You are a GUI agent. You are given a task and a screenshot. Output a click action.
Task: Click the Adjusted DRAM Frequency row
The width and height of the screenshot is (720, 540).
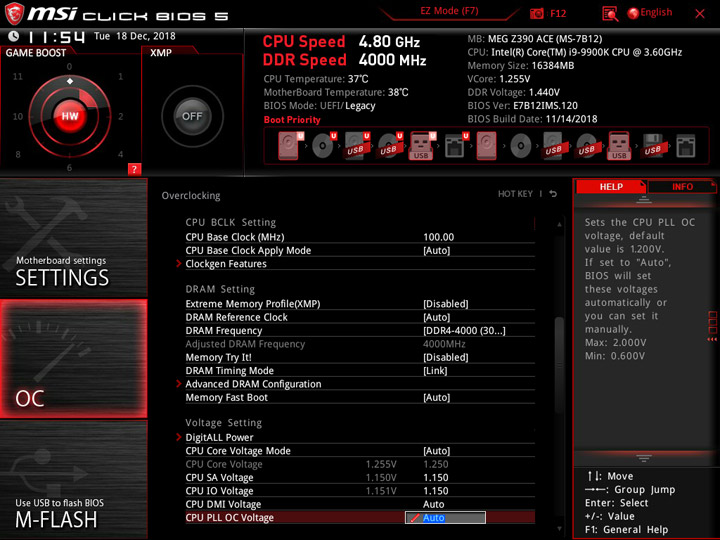(360, 344)
